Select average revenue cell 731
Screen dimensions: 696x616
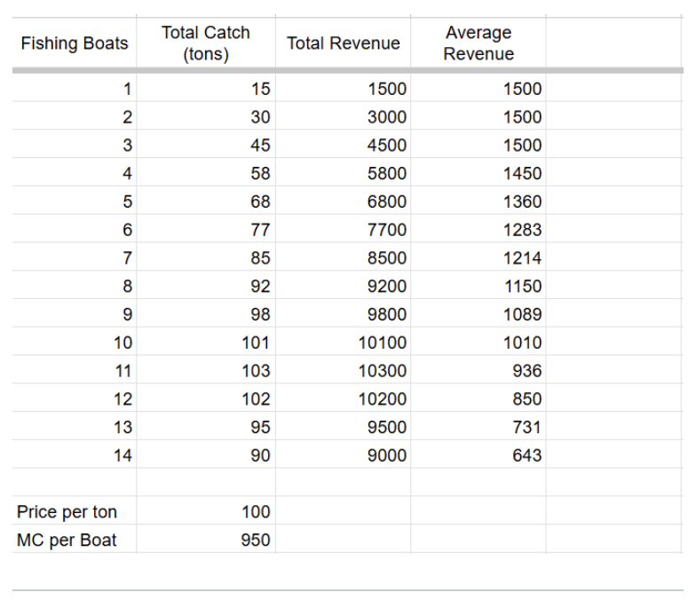pos(478,426)
